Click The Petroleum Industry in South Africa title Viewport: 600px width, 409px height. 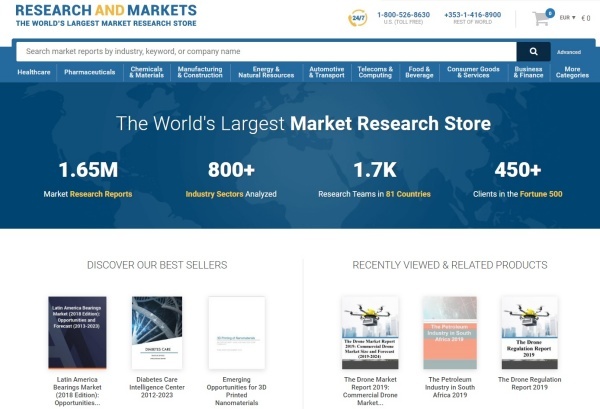point(450,387)
